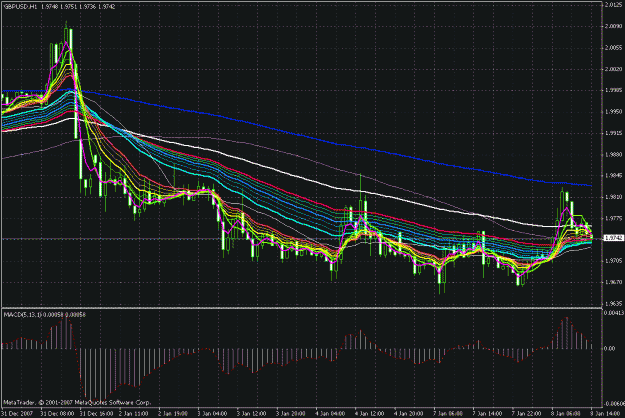Click the 1.9775 price axis label

tap(614, 218)
